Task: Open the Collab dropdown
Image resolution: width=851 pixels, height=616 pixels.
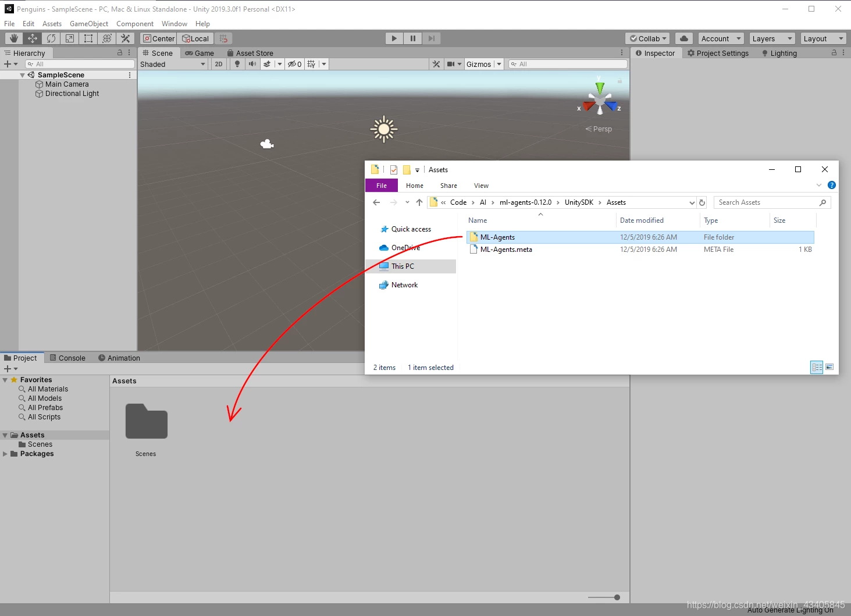Action: [647, 38]
